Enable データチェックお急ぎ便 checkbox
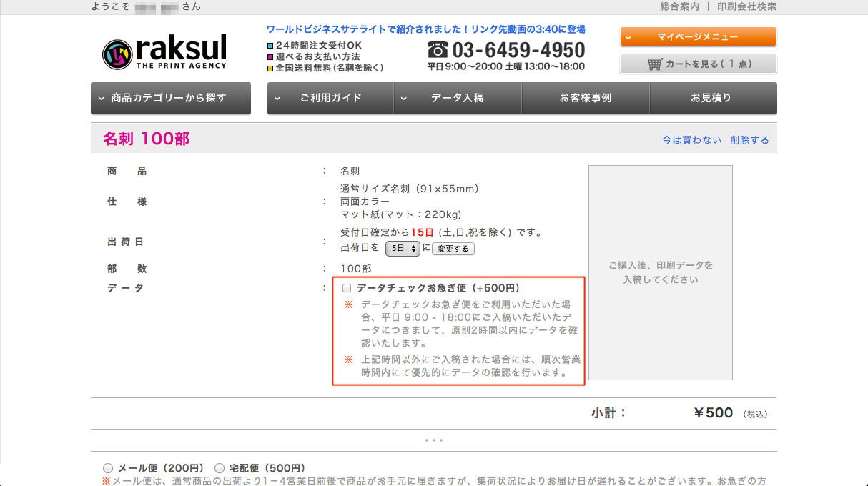 (x=347, y=289)
